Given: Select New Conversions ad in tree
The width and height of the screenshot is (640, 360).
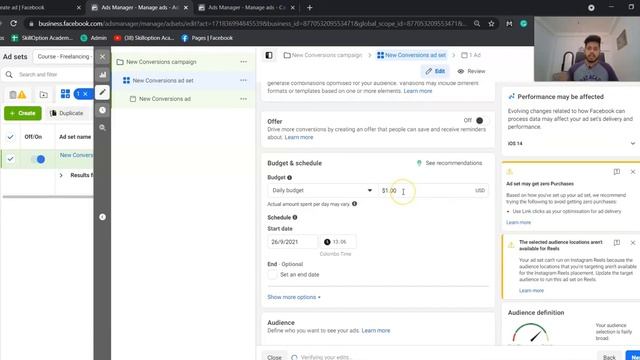Looking at the screenshot, I should (164, 99).
